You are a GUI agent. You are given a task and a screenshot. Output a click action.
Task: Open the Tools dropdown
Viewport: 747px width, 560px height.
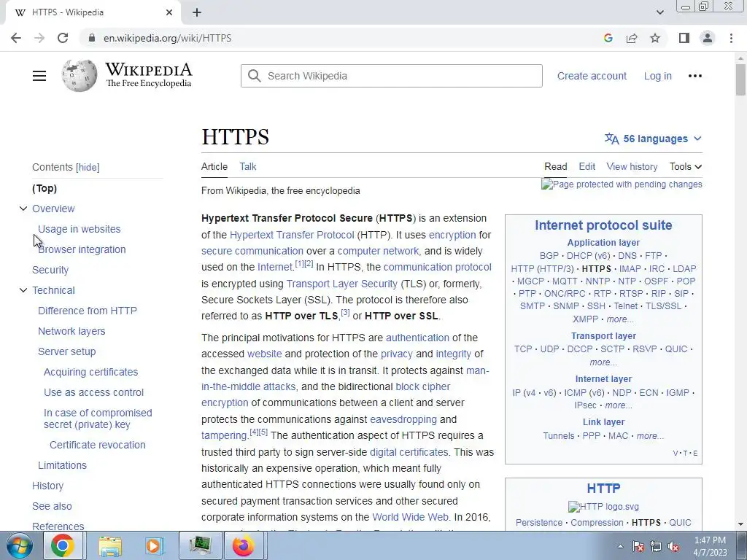[x=685, y=167]
